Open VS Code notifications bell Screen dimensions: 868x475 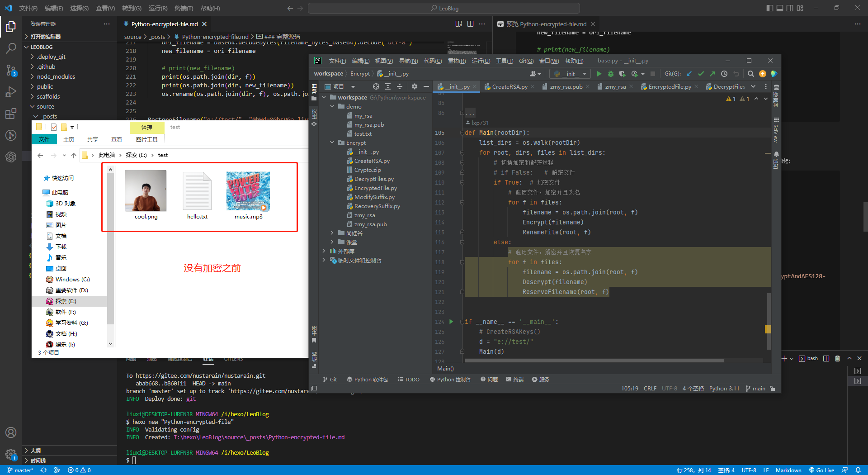tap(858, 470)
